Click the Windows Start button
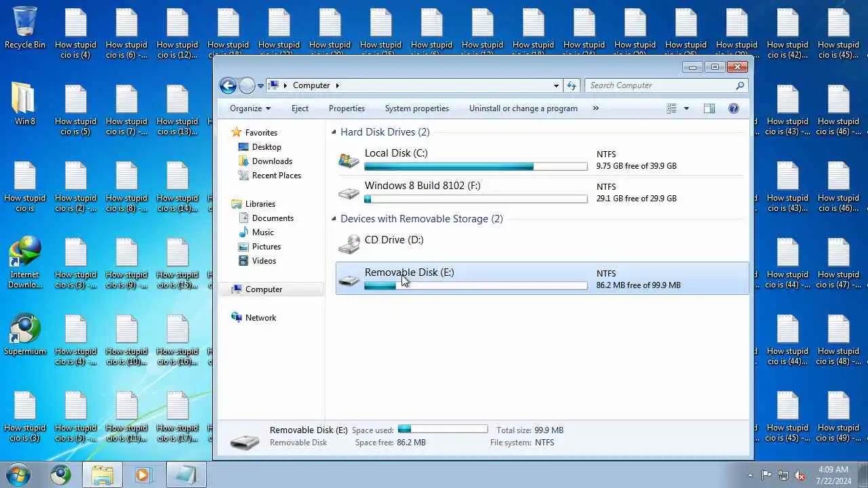868x488 pixels. (x=18, y=475)
